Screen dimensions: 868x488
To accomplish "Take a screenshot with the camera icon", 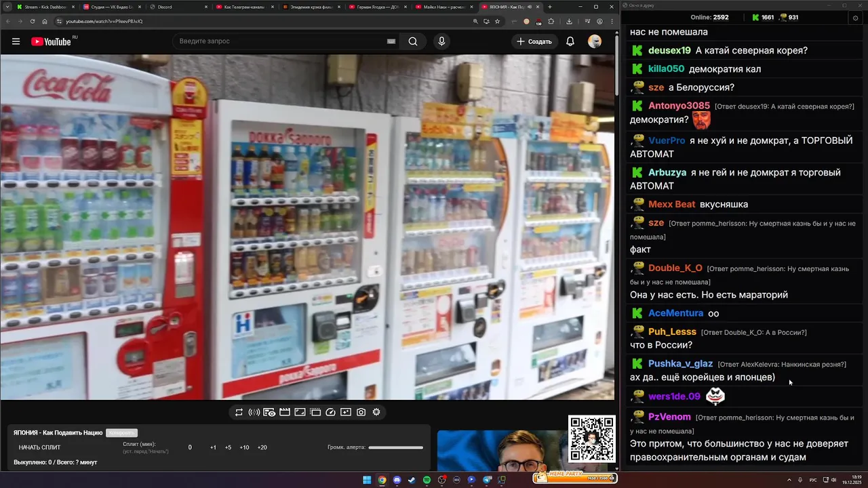I will (361, 412).
